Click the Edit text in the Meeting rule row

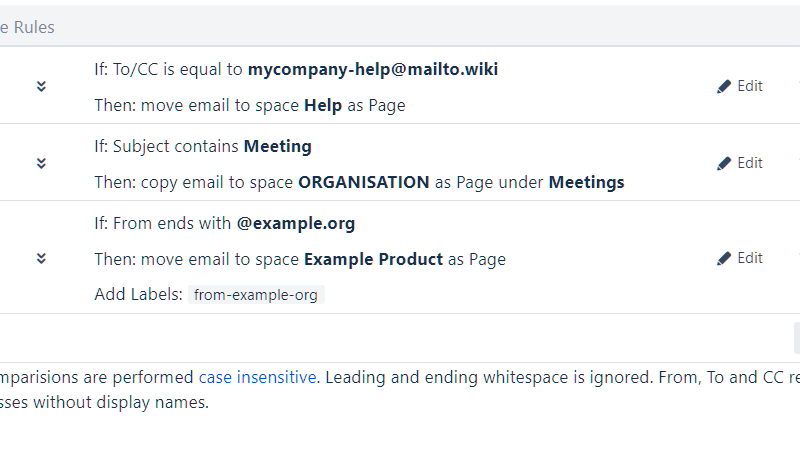click(750, 164)
